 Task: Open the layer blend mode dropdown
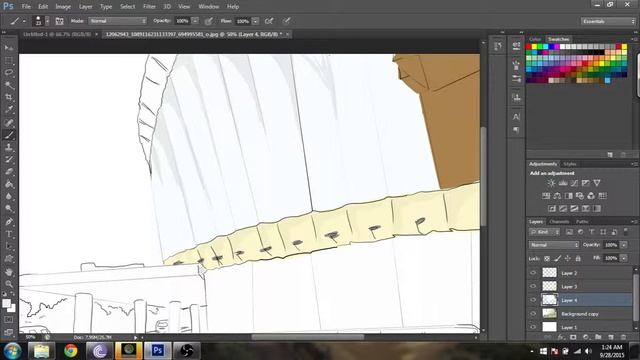point(554,245)
